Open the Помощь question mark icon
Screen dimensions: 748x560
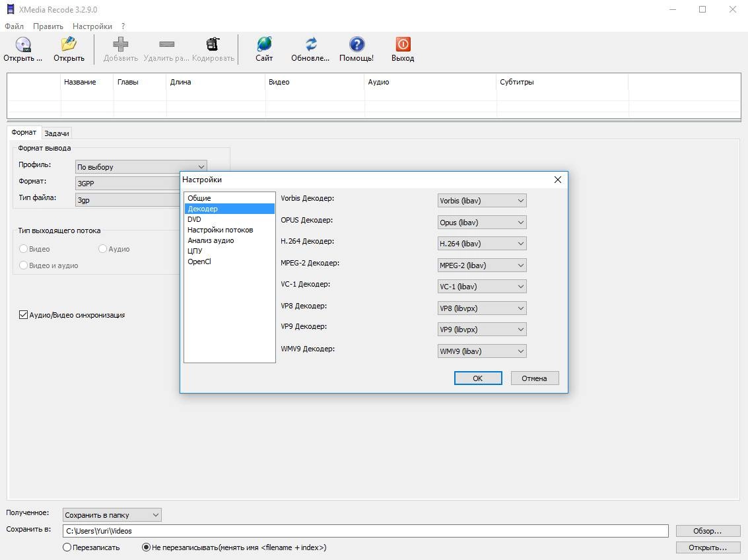tap(357, 44)
